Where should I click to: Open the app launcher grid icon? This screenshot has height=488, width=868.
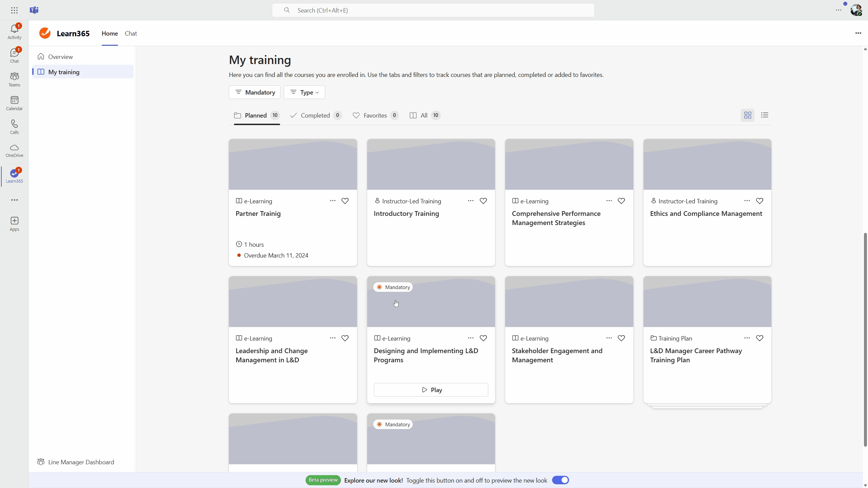[14, 10]
